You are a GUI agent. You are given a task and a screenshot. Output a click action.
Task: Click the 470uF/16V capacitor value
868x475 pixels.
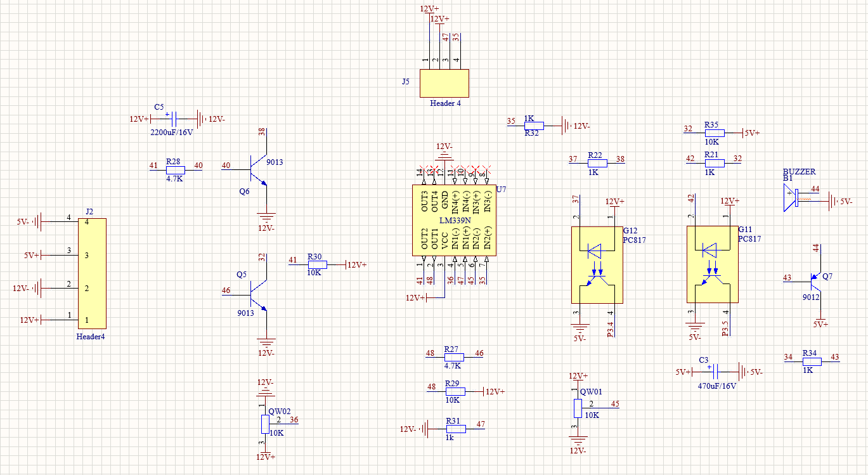coord(717,386)
